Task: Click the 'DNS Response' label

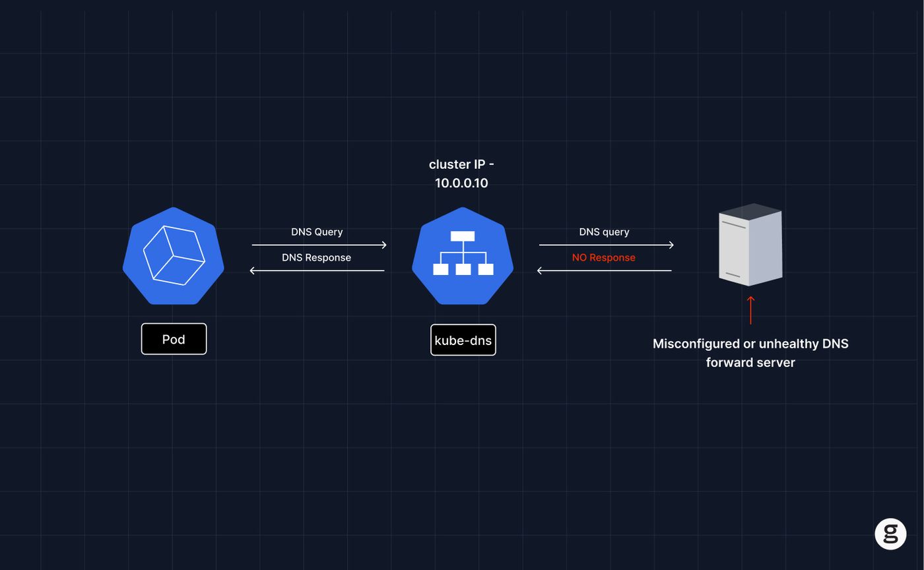Action: tap(316, 257)
